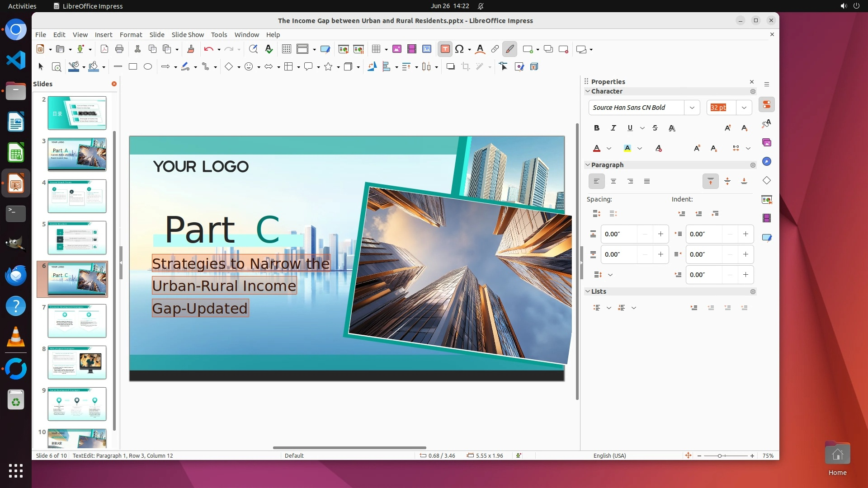This screenshot has height=488, width=868.
Task: Select slide 8 thumbnail
Action: pyautogui.click(x=77, y=362)
